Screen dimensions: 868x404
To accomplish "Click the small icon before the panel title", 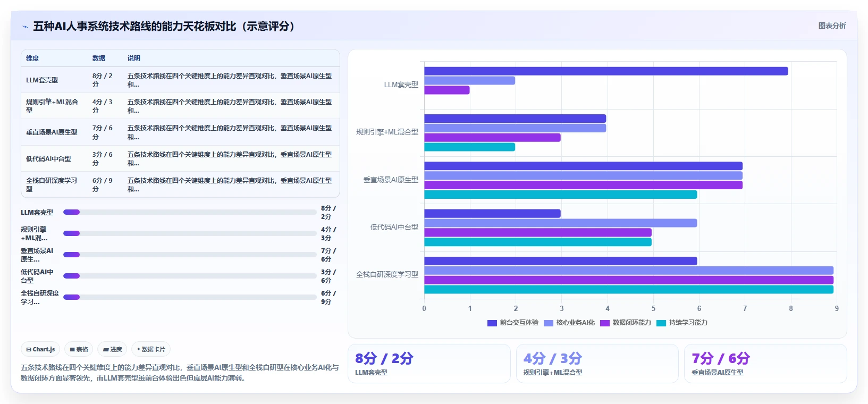I will pos(25,27).
